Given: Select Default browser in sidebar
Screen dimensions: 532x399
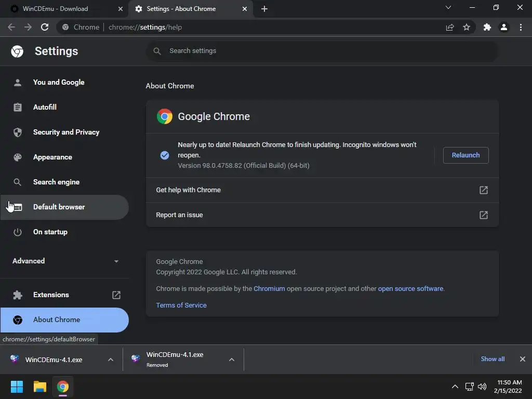Looking at the screenshot, I should [x=64, y=207].
